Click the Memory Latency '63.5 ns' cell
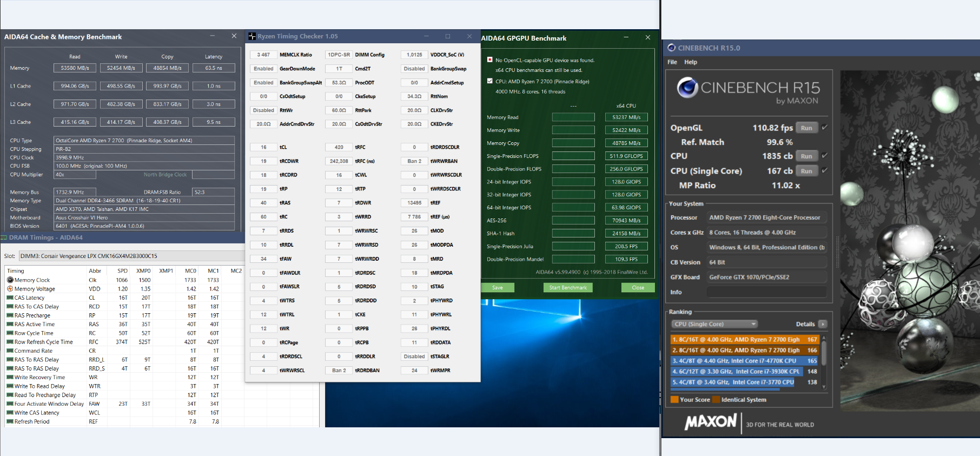This screenshot has width=980, height=456. coord(214,68)
